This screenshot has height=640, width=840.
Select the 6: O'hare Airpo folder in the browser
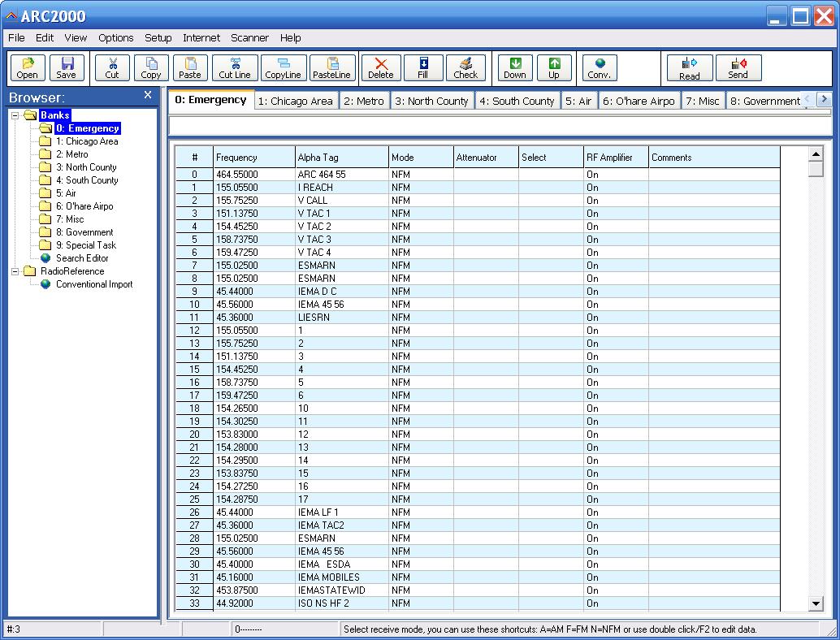(84, 206)
